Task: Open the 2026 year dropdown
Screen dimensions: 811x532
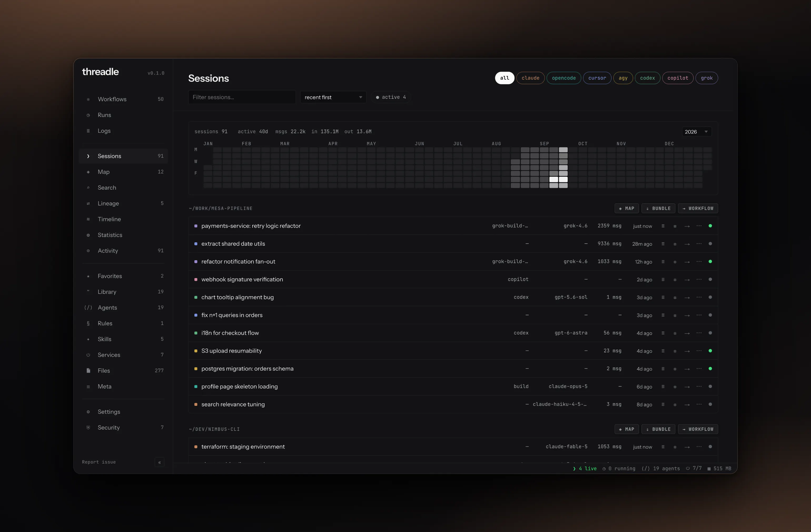Action: pos(696,132)
